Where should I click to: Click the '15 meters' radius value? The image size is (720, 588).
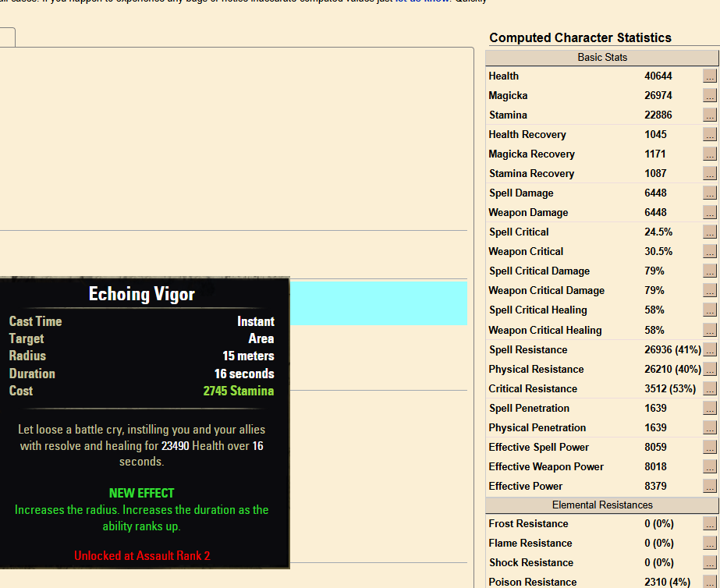(248, 356)
